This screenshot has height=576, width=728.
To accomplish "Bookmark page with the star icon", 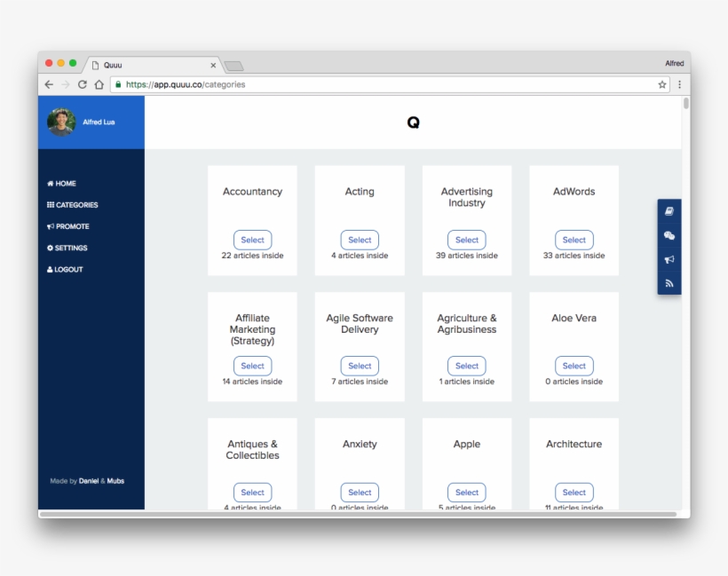I will (x=661, y=85).
